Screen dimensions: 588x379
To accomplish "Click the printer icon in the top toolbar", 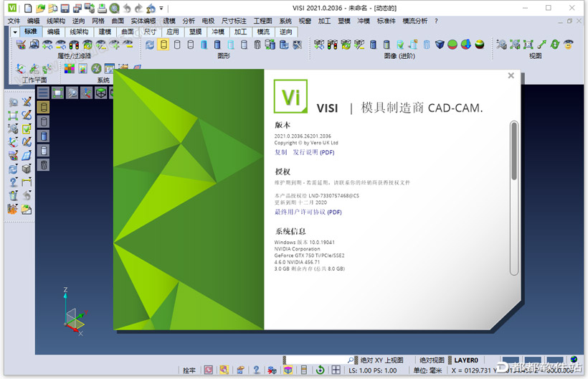I will (x=102, y=8).
